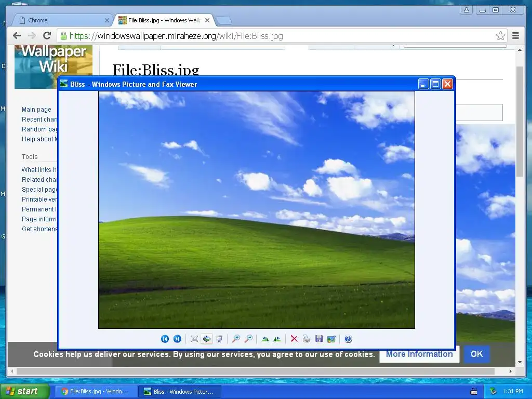Image resolution: width=532 pixels, height=399 pixels.
Task: Click the wiki page Bliss image behind the viewer
Action: pyautogui.click(x=485, y=233)
